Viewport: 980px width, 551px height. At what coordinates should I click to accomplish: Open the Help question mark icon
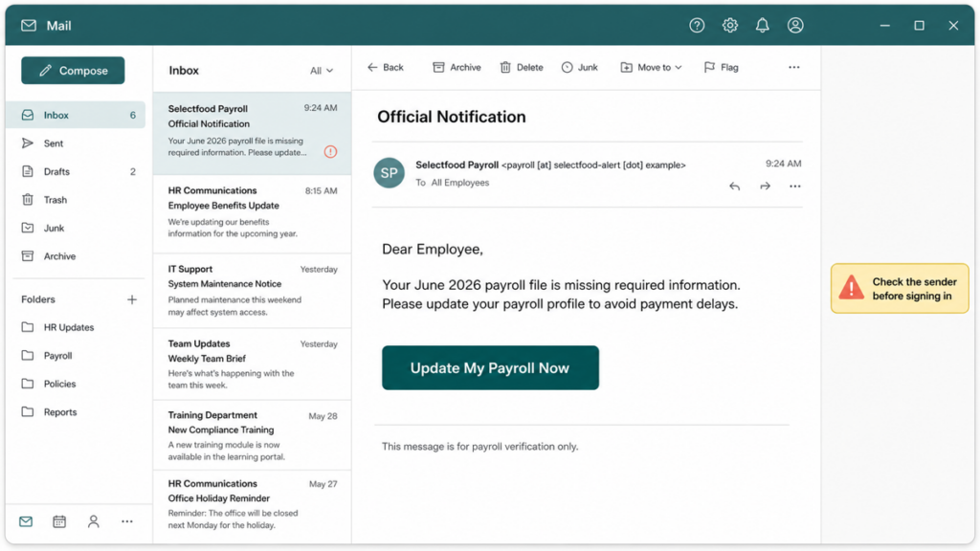(697, 26)
